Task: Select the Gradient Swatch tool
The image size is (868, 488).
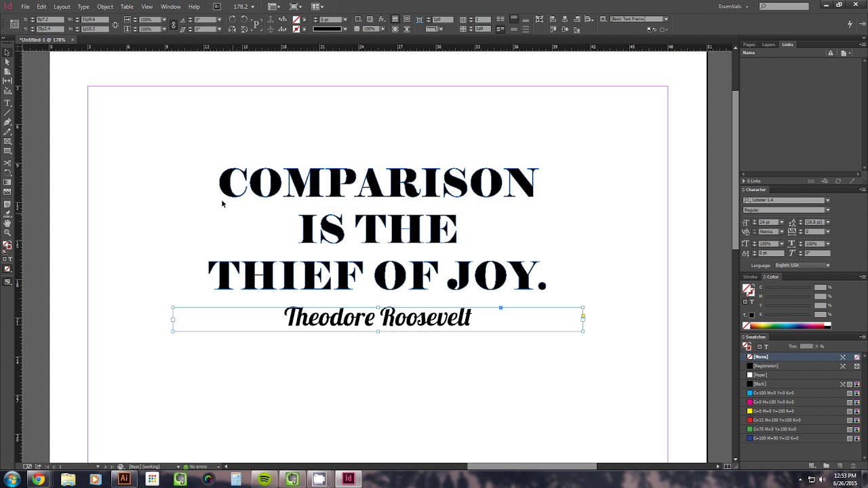Action: pos(7,182)
